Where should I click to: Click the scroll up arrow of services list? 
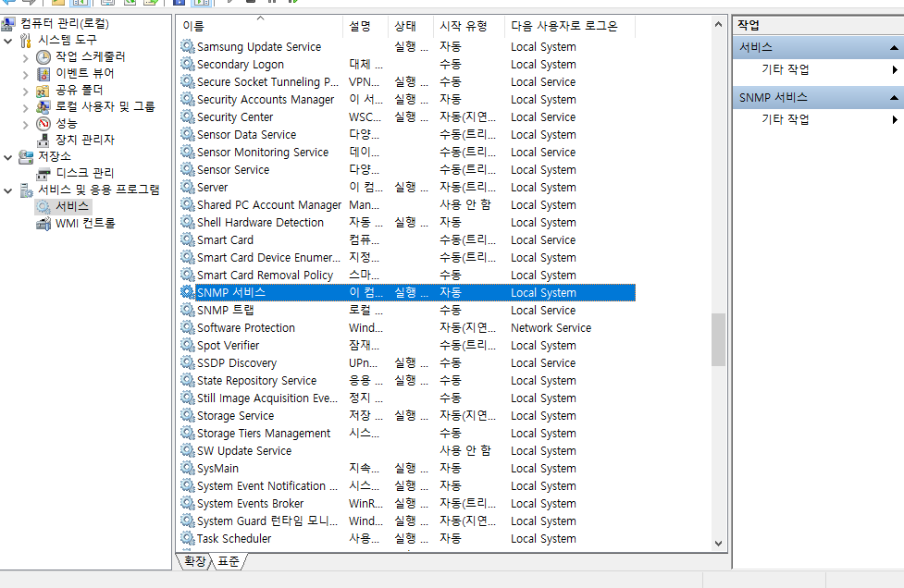point(718,24)
